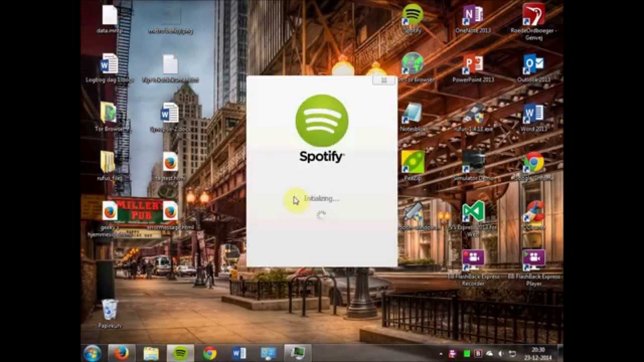644x362 pixels.
Task: Open the Papirkurv recycle bin
Action: (x=110, y=313)
